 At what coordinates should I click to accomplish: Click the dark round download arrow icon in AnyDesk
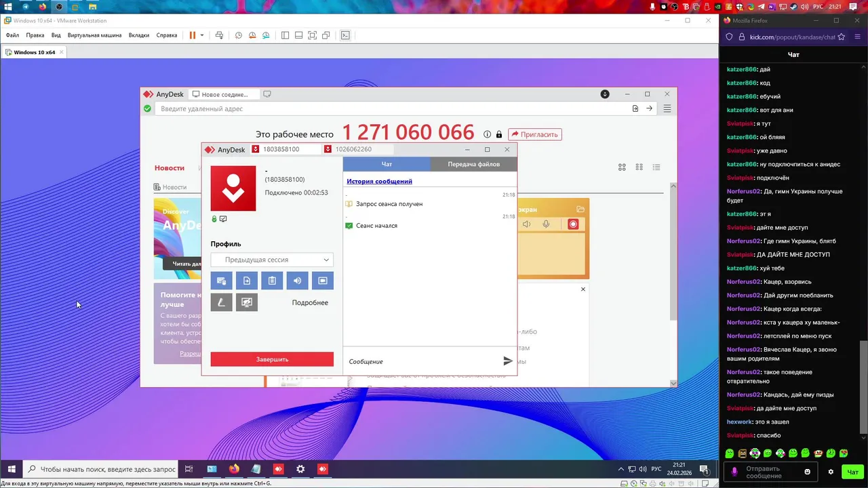click(605, 94)
